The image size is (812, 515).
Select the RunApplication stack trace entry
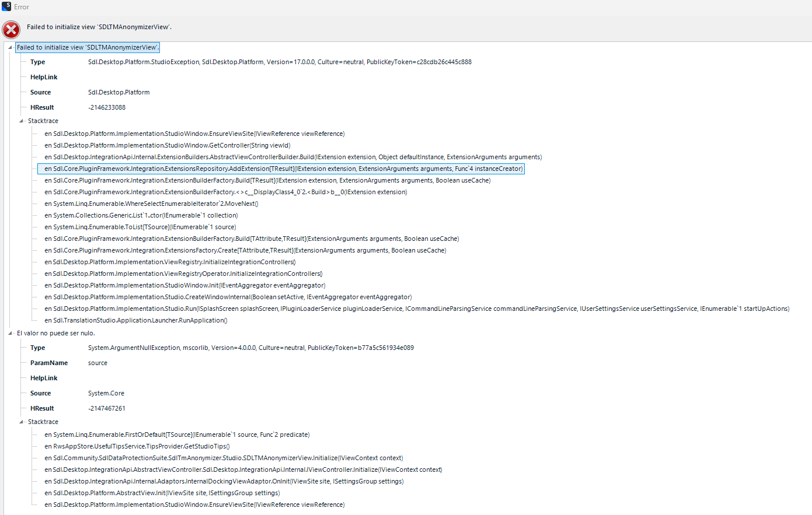tap(135, 320)
